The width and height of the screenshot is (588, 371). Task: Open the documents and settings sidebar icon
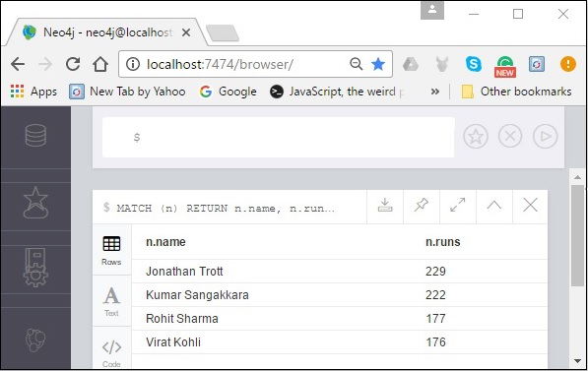[x=35, y=268]
